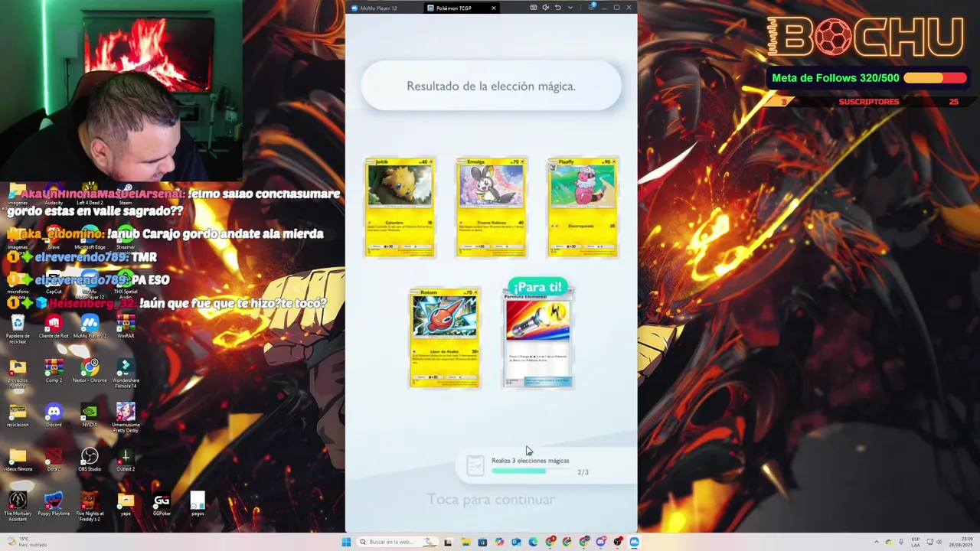
Task: Open the '¡Para ti!' trainer card
Action: (x=537, y=337)
